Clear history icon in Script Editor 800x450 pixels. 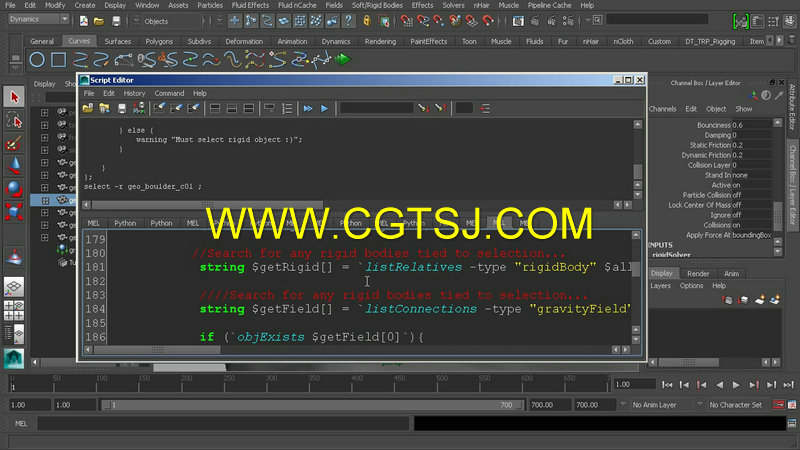point(159,108)
